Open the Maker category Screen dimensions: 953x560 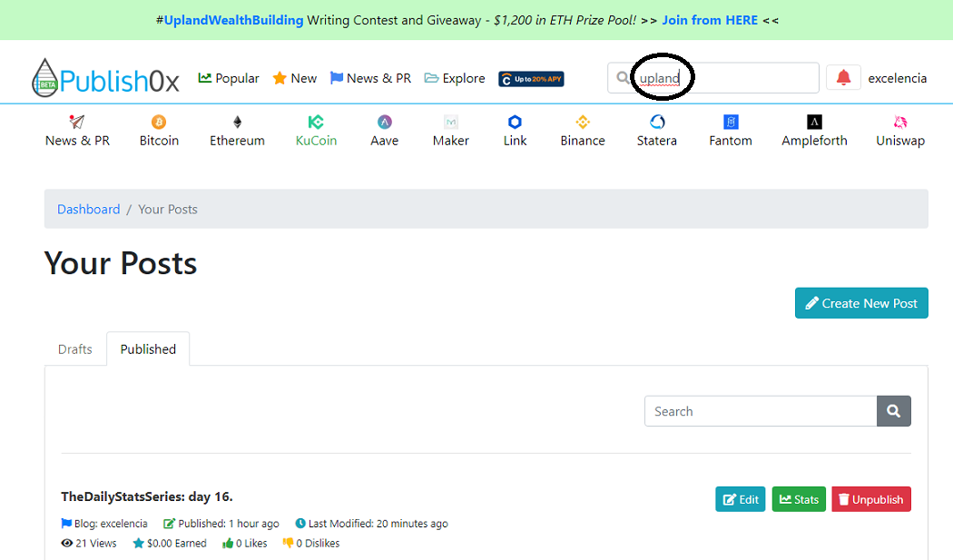pyautogui.click(x=451, y=131)
